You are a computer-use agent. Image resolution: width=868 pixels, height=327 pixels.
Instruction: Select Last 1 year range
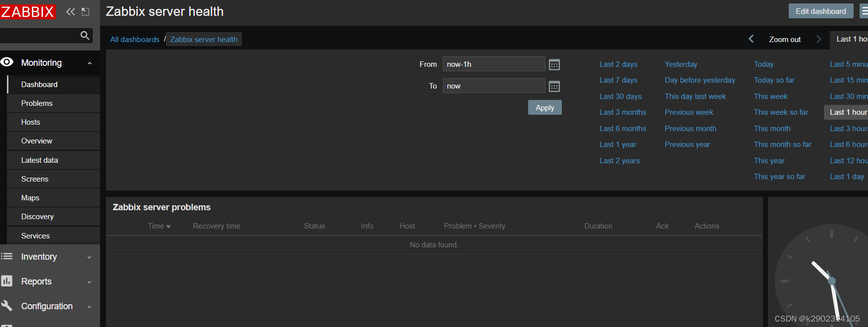[x=618, y=144]
